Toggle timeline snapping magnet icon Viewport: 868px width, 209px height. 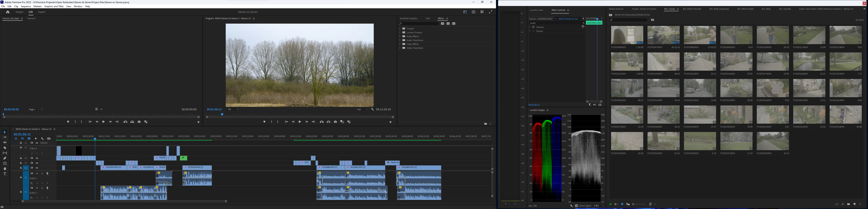pos(23,139)
